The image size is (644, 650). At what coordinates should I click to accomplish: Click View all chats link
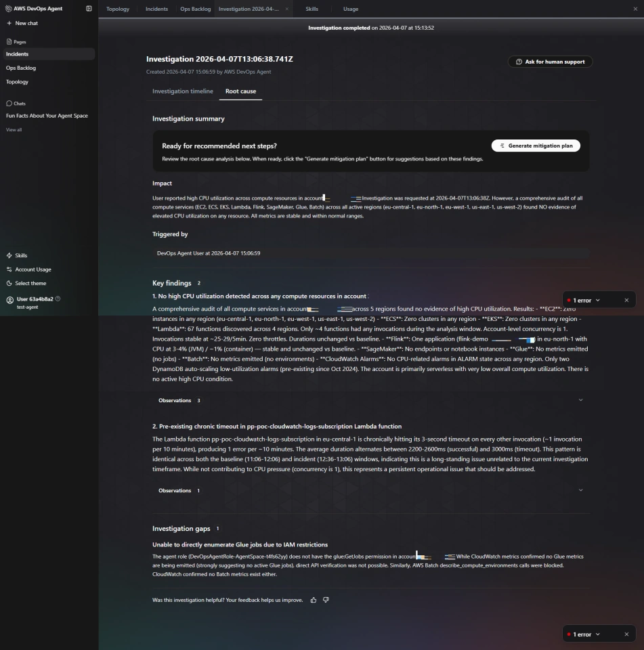point(14,130)
